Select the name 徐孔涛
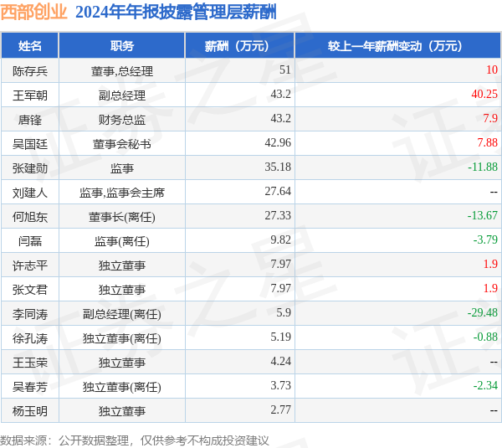Viewport: 502px width, 448px height. tap(30, 339)
